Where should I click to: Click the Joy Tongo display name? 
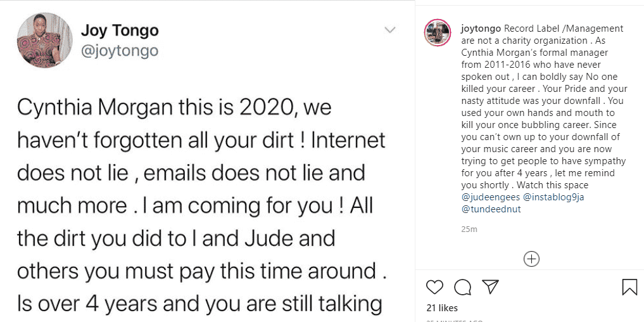120,30
